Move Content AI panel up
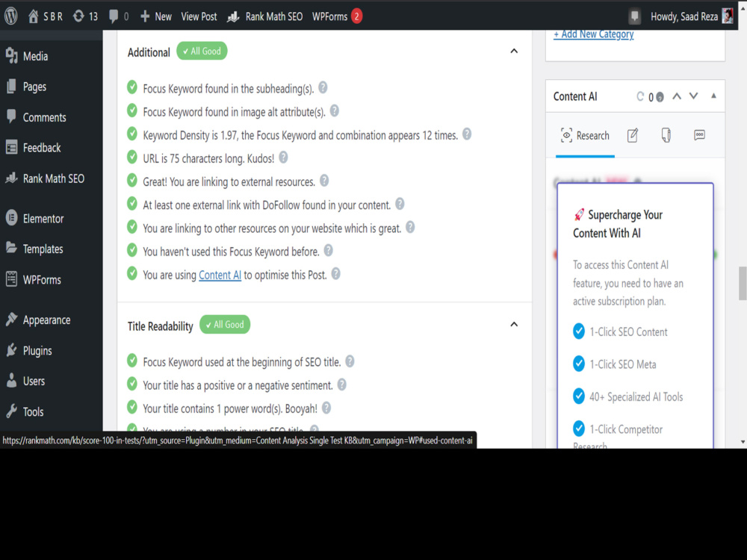Image resolution: width=747 pixels, height=560 pixels. pyautogui.click(x=677, y=96)
